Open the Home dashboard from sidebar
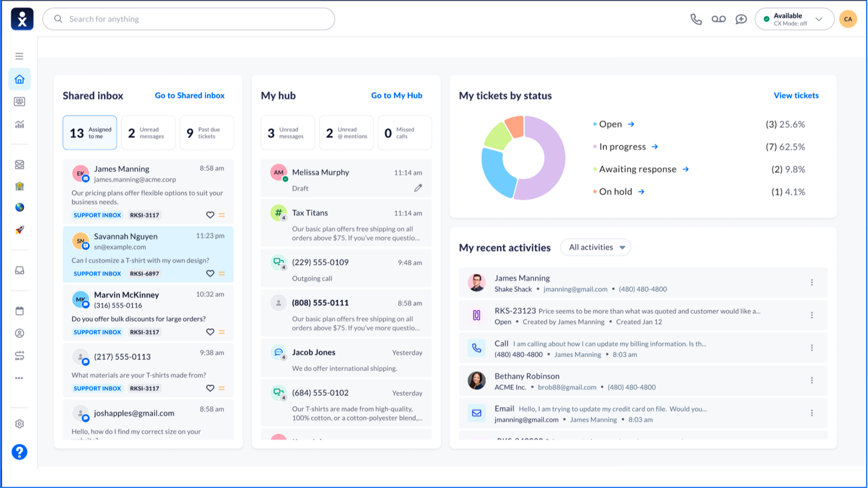 [19, 79]
